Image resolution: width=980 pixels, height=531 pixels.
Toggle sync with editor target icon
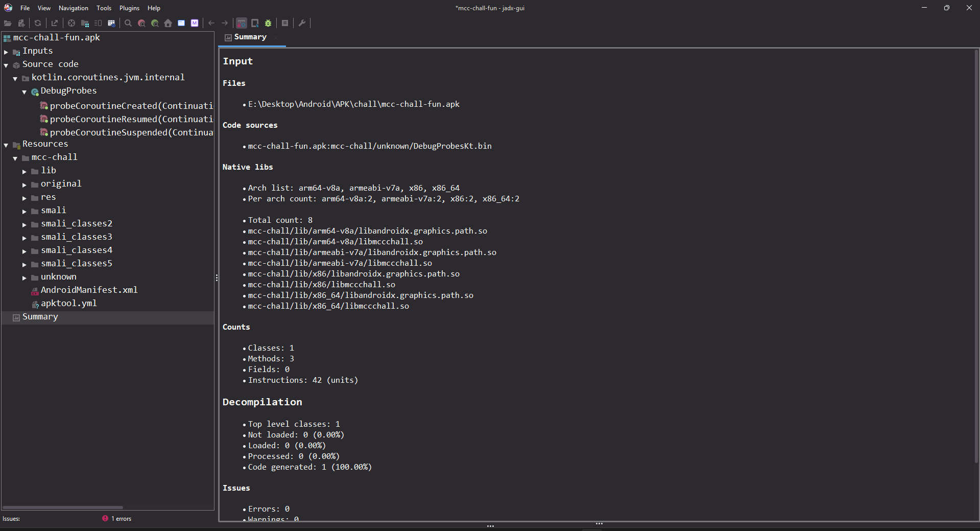pos(71,23)
